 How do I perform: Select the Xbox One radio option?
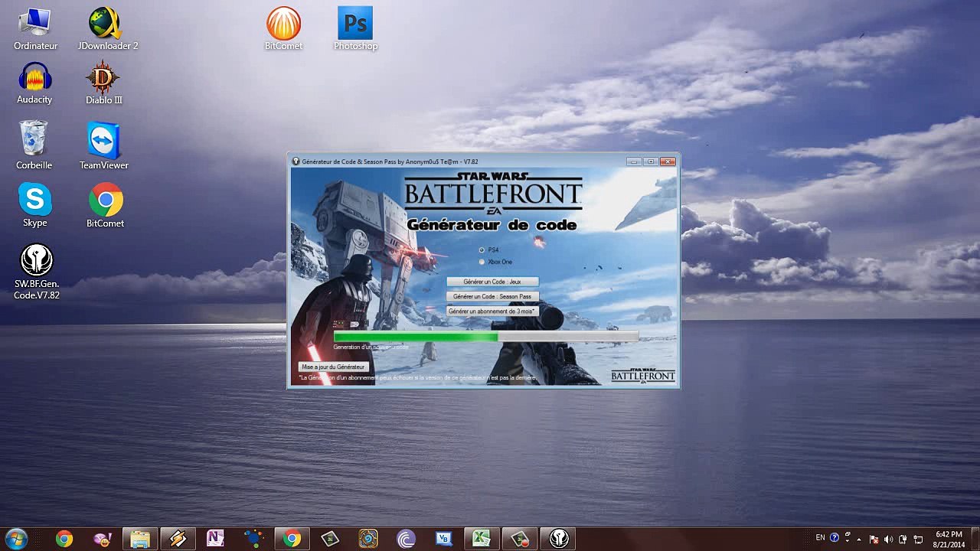pyautogui.click(x=482, y=262)
